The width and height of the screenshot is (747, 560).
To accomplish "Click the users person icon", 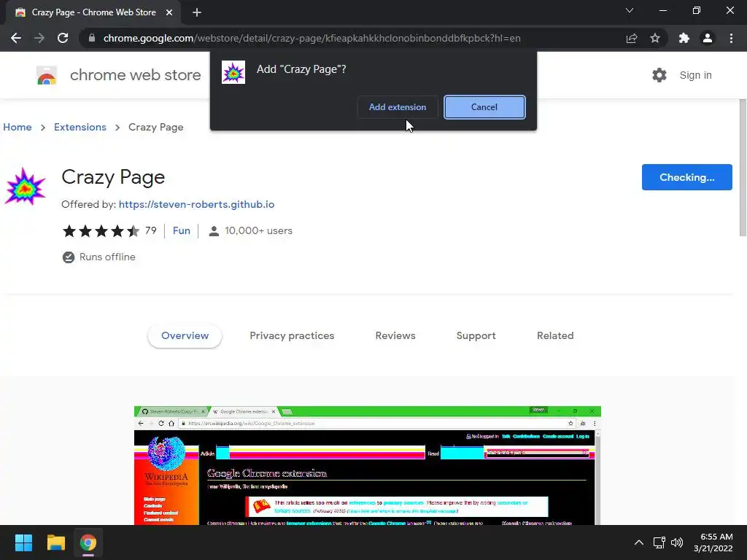I will [x=214, y=231].
